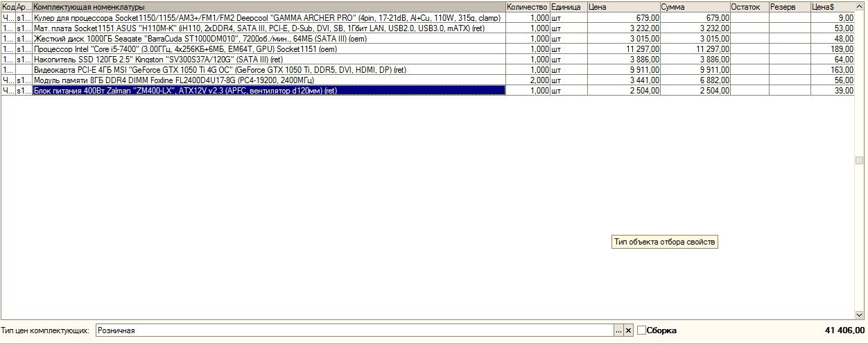Toggle the Сборка checkbox
The width and height of the screenshot is (868, 345).
coord(641,330)
